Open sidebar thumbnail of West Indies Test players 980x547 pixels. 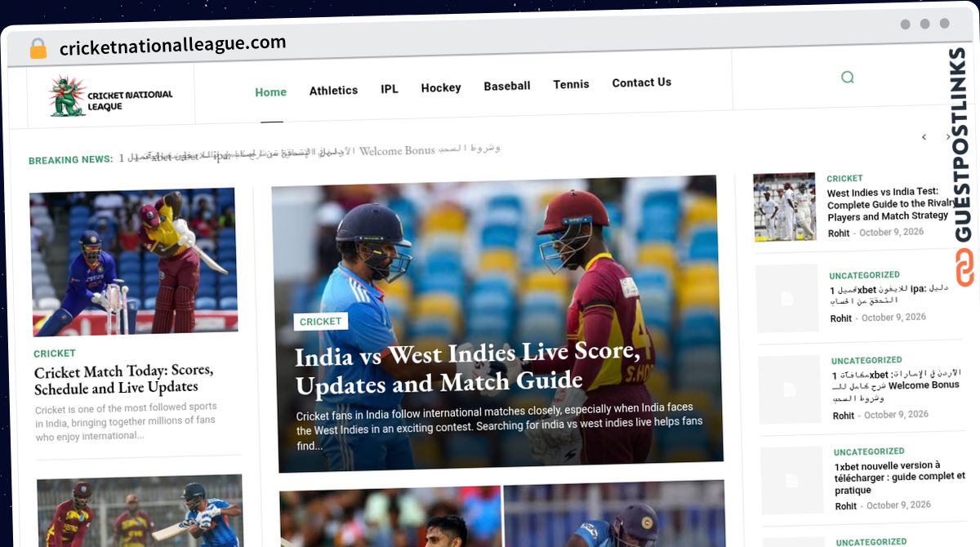point(784,207)
